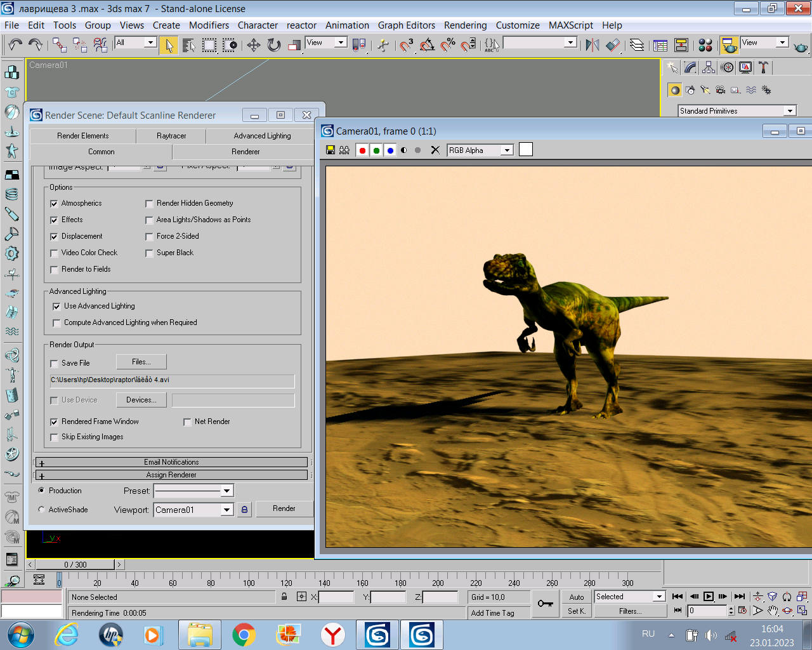812x650 pixels.
Task: Open the Modifiers menu
Action: pos(209,25)
